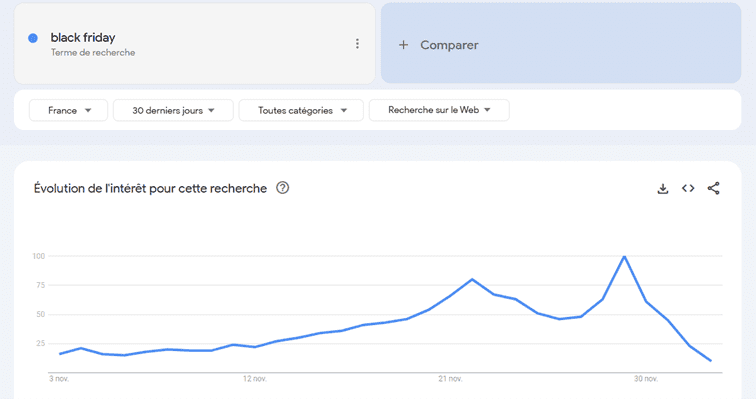Download the interest chart data as CSV
The height and width of the screenshot is (399, 756).
point(663,188)
